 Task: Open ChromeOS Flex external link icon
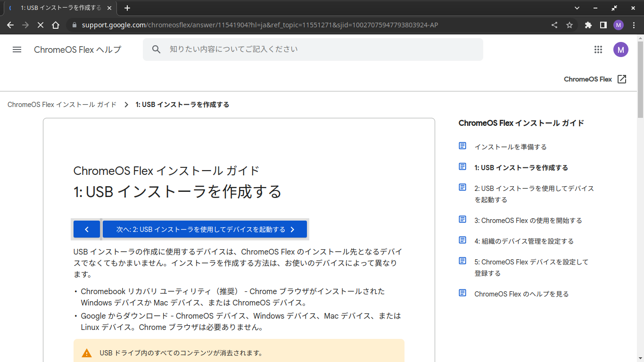point(622,79)
